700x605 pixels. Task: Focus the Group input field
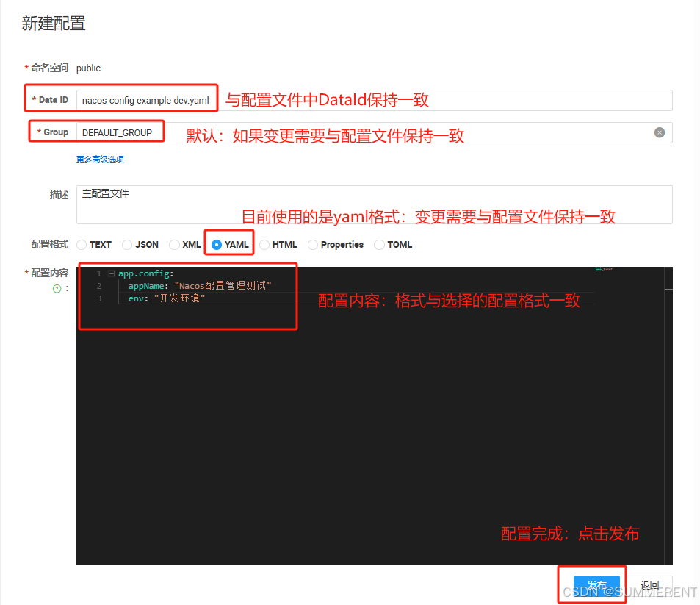click(374, 133)
